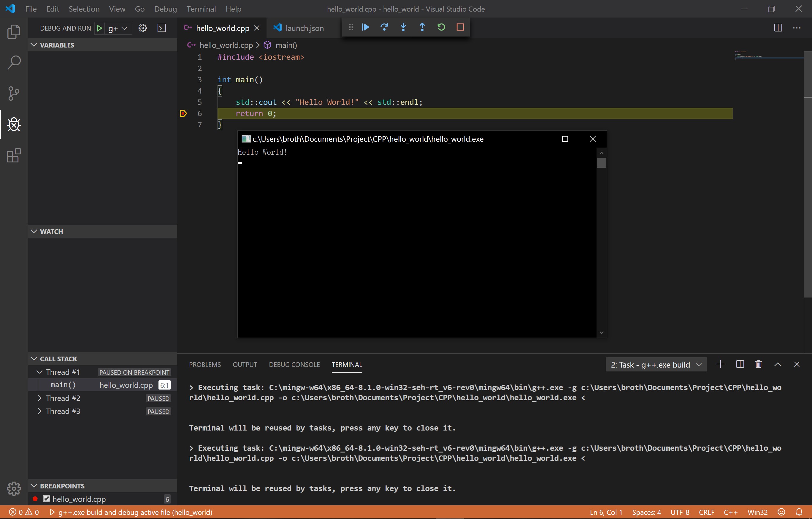
Task: Open the editor More Actions menu
Action: click(x=797, y=28)
